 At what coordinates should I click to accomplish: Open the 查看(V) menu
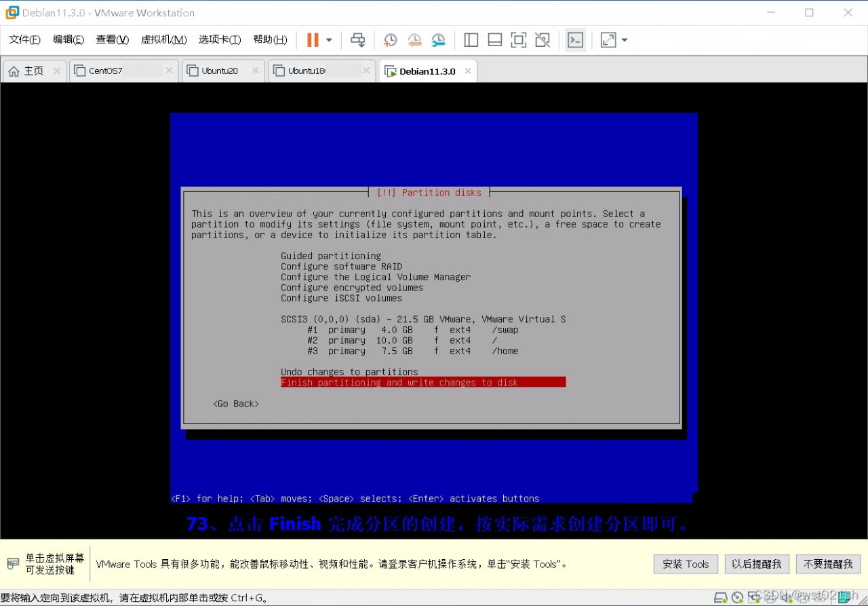click(112, 39)
